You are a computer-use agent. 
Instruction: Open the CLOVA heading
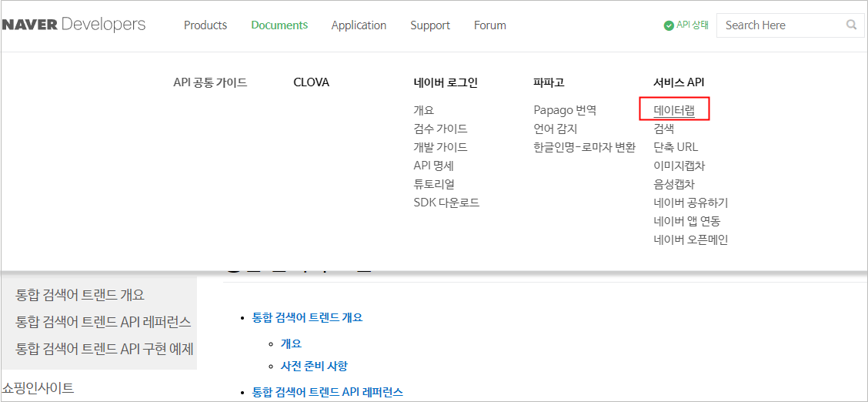click(311, 83)
